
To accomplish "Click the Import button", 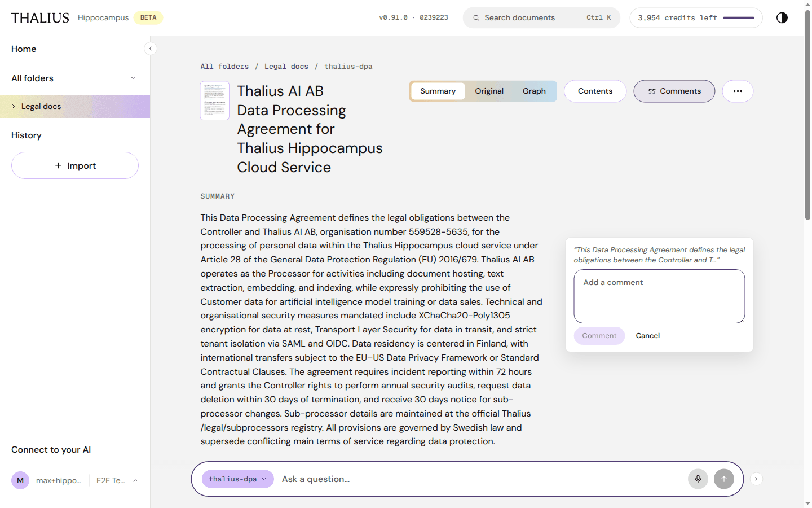I will click(x=75, y=165).
